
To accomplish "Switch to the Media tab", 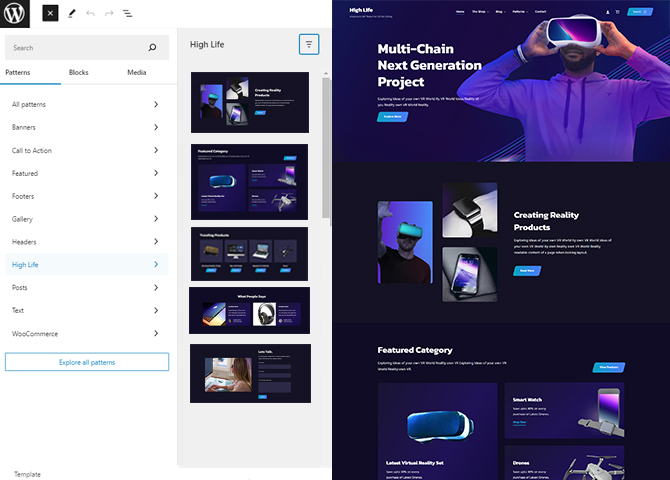I will pyautogui.click(x=136, y=72).
